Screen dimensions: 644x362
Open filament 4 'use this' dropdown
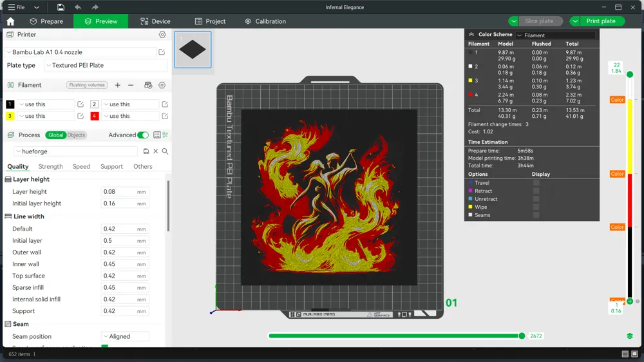tap(130, 116)
